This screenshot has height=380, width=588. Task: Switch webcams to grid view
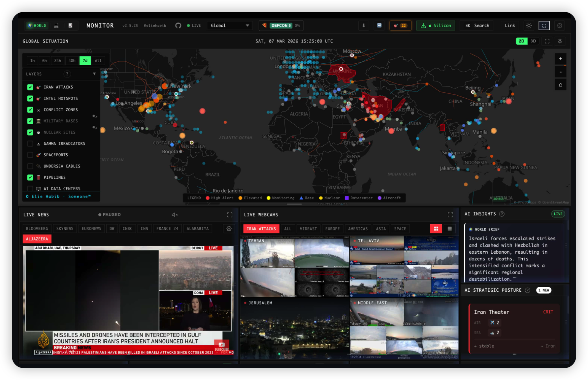click(x=436, y=229)
